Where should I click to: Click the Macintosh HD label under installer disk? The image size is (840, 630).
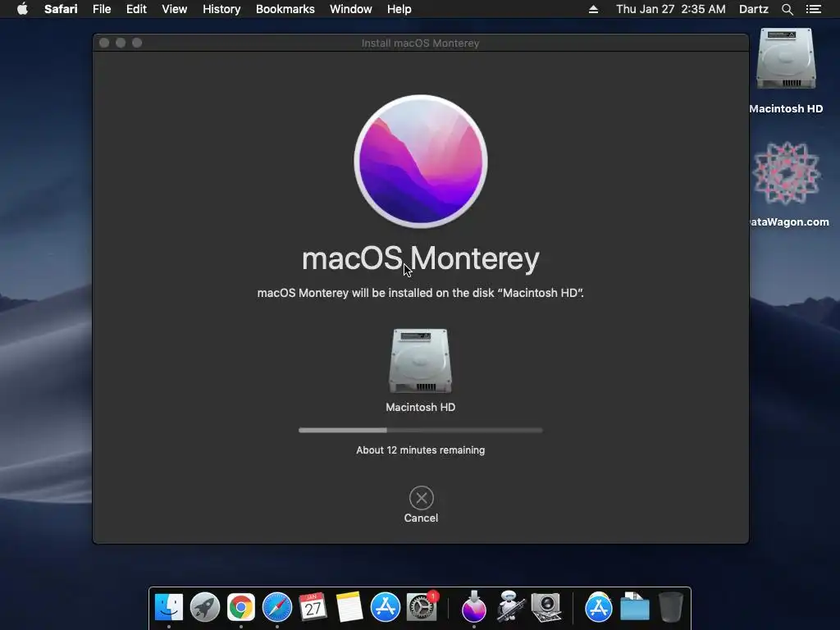[x=421, y=407]
